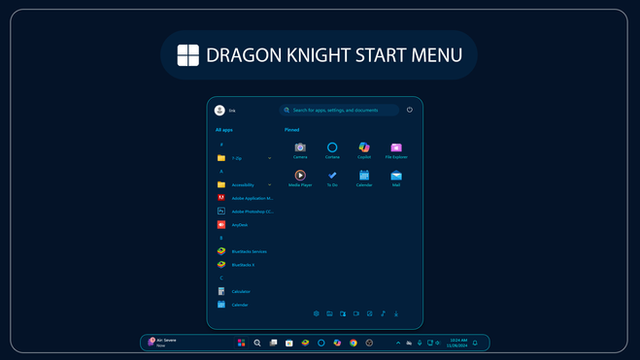Open the To Do pinned app
640x360 pixels.
click(332, 178)
